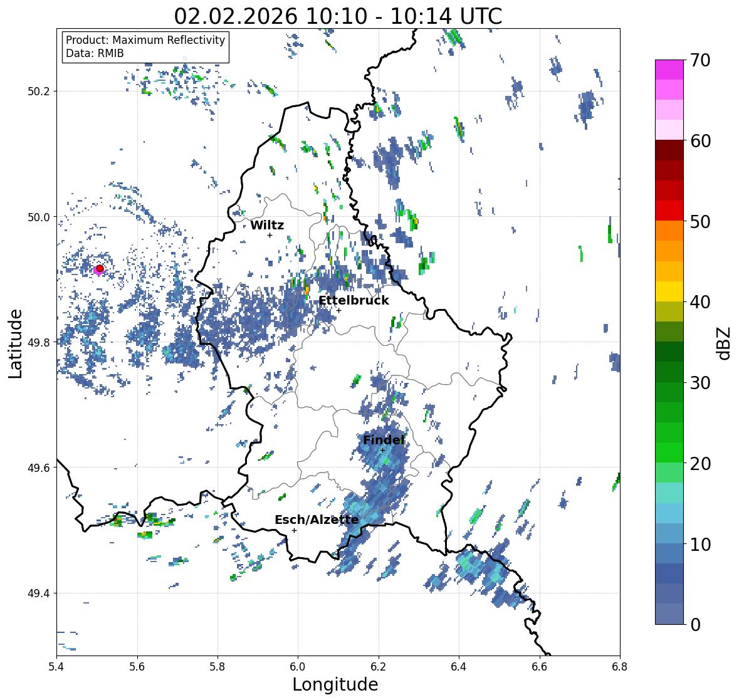Screen dimensions: 739x700
Task: Click latitude tick label 50.0
Action: pos(38,217)
